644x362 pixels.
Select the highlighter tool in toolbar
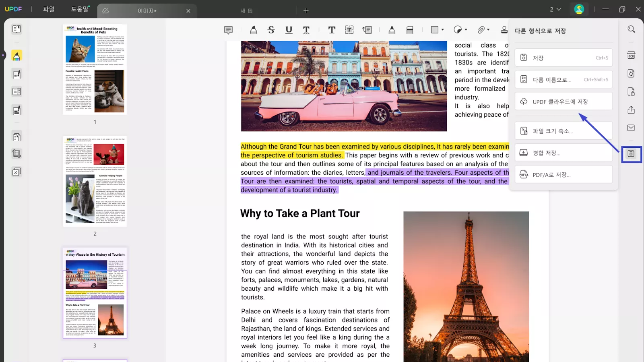(254, 30)
